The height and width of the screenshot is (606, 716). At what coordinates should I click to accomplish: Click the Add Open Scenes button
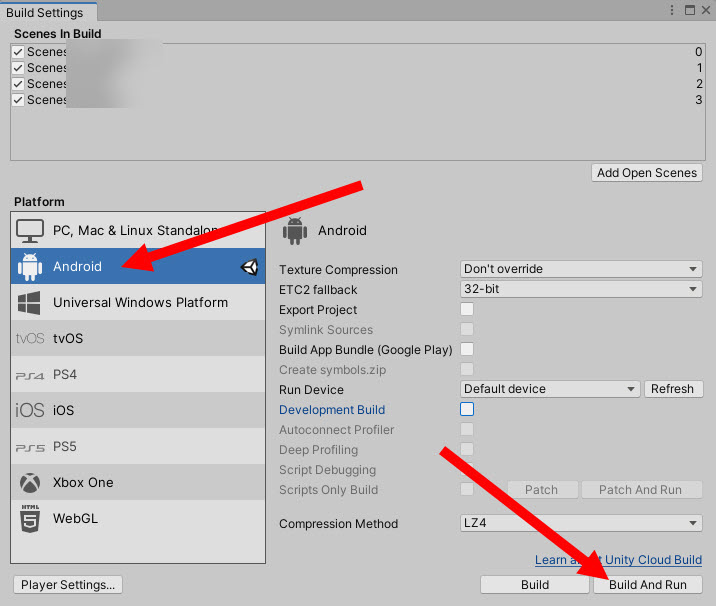[647, 173]
